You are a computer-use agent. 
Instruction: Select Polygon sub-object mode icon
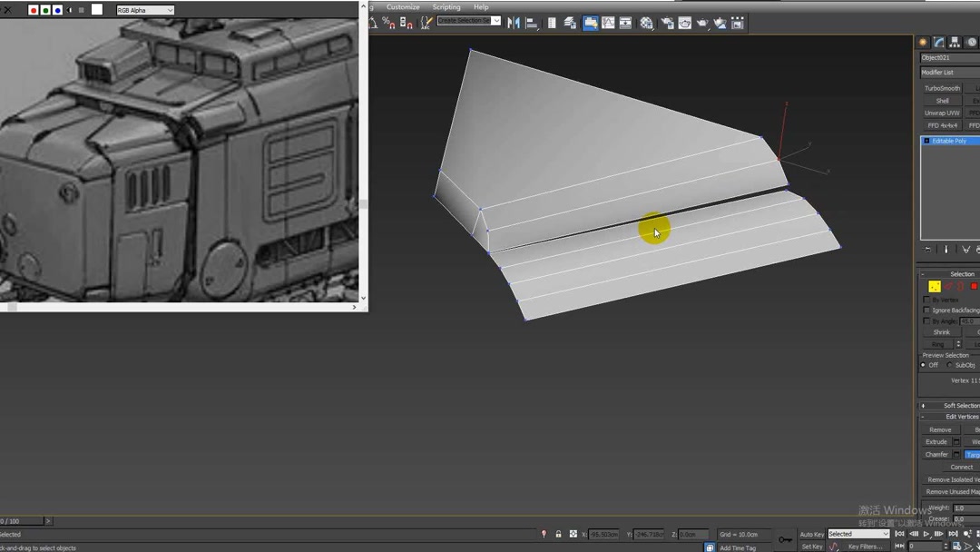pos(974,286)
